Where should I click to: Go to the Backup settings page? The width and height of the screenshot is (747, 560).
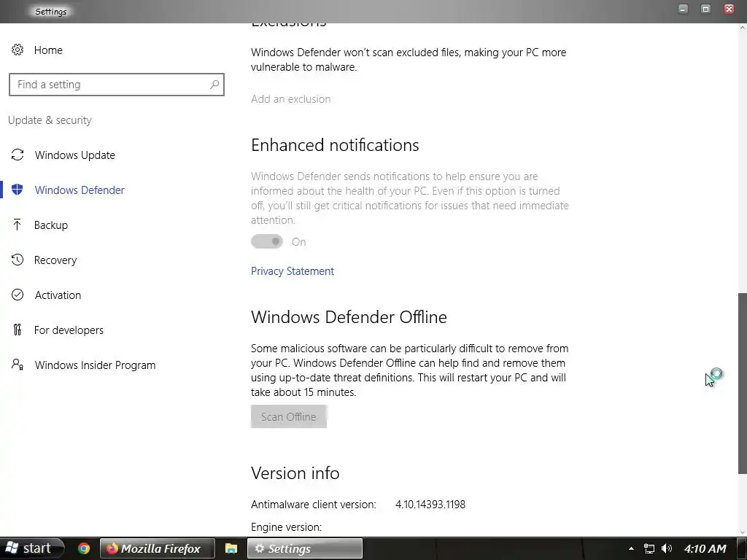pos(51,225)
